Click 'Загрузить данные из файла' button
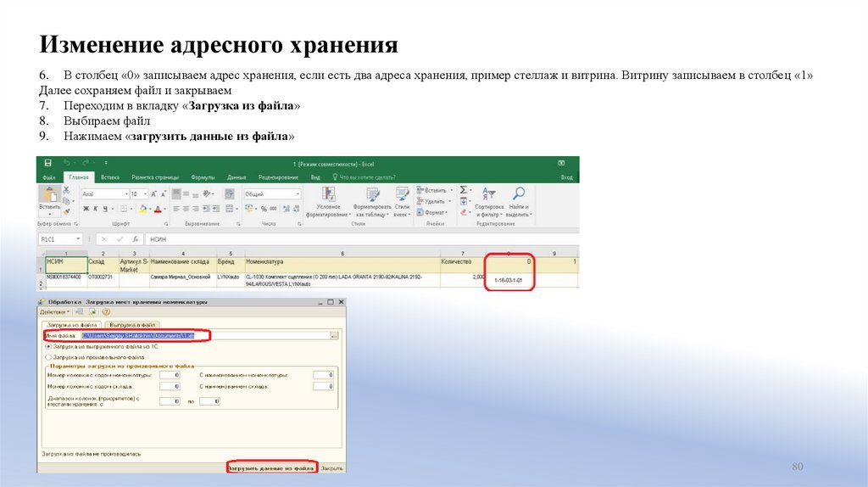Screen dimensions: 868x487 click(x=272, y=468)
